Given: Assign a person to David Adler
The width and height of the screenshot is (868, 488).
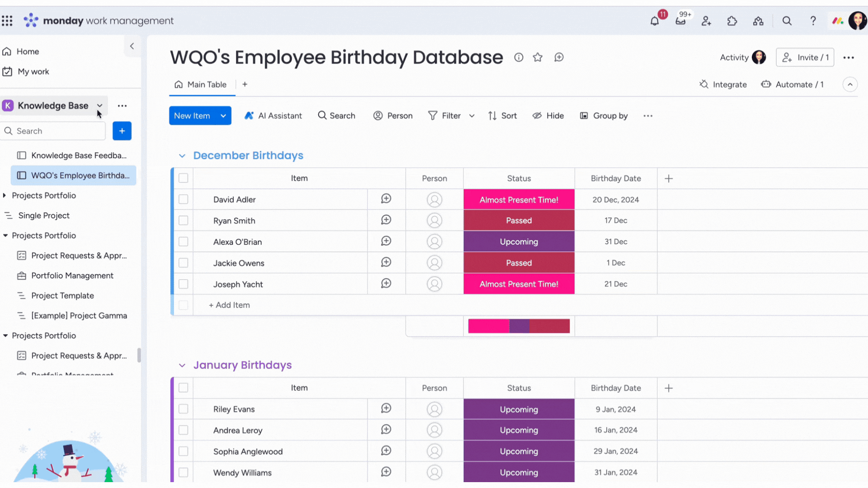Looking at the screenshot, I should pos(434,199).
